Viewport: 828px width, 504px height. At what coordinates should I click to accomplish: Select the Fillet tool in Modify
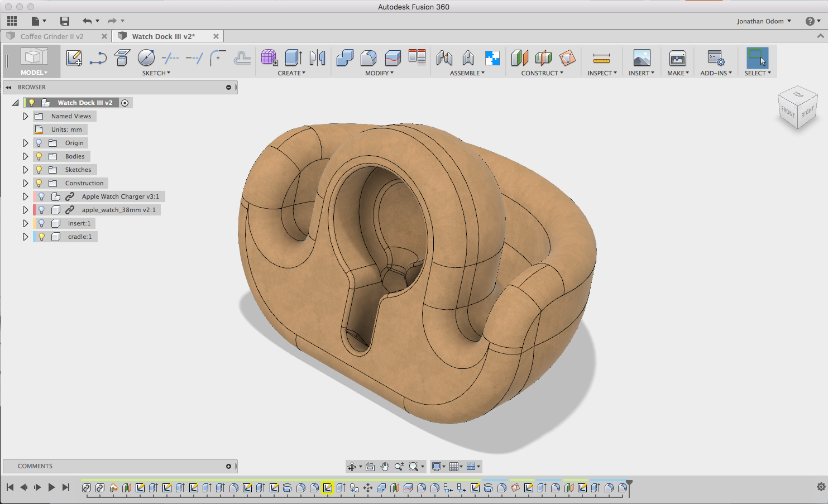click(368, 57)
